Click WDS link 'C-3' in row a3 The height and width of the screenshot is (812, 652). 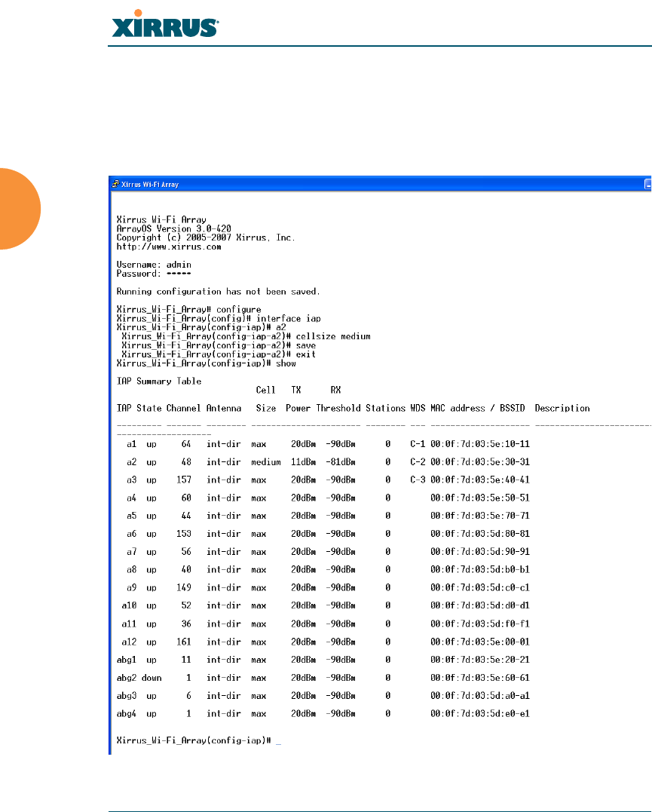tap(418, 480)
